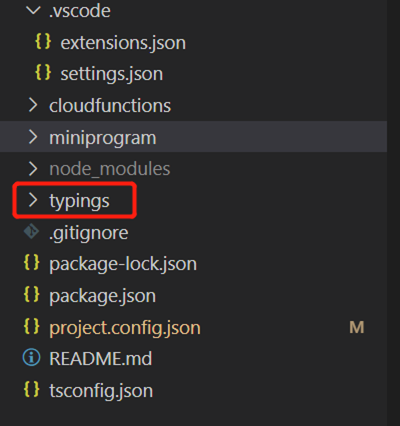Collapse the .vscode folder chevron
400x426 pixels.
[x=33, y=10]
